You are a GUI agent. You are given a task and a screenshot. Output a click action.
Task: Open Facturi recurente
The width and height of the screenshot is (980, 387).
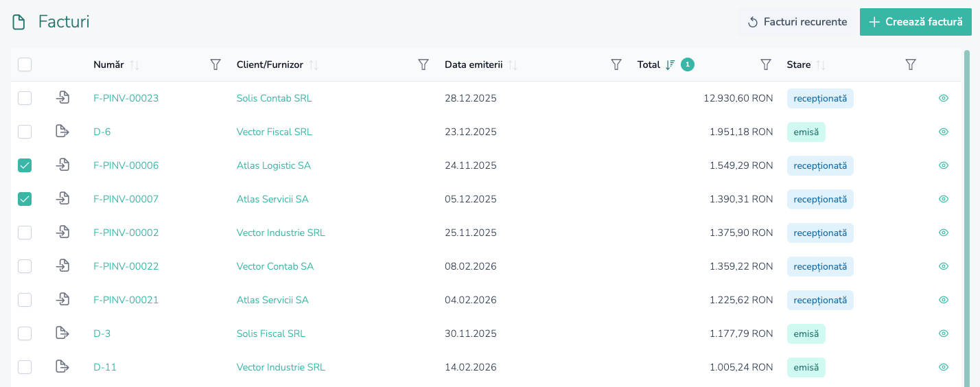coord(797,22)
